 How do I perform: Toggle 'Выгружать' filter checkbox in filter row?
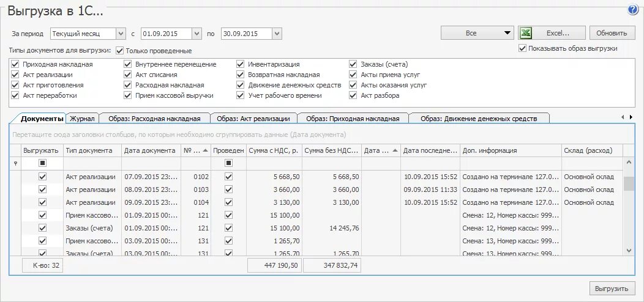coord(42,163)
